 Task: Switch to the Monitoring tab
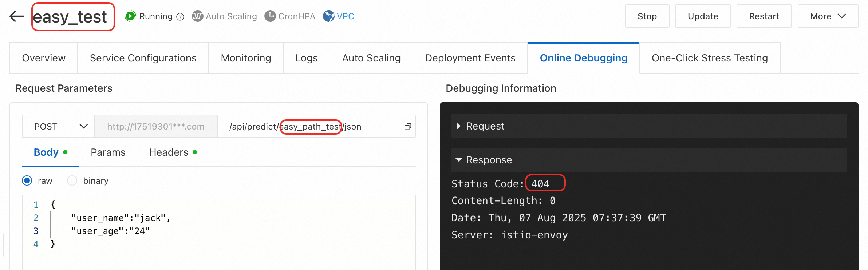tap(246, 58)
